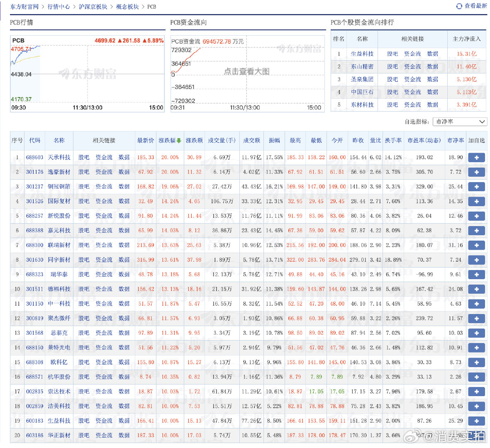Add 嘉元科技 to watchlist with plus button
490x448 pixels.
pos(476,231)
